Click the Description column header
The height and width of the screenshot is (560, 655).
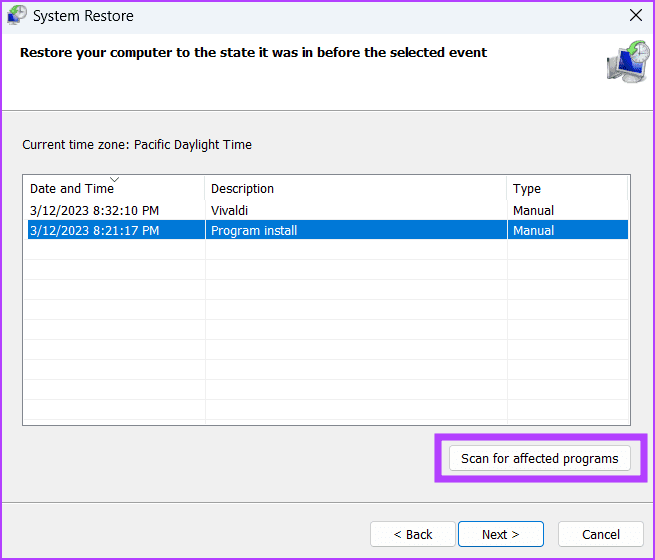point(356,188)
